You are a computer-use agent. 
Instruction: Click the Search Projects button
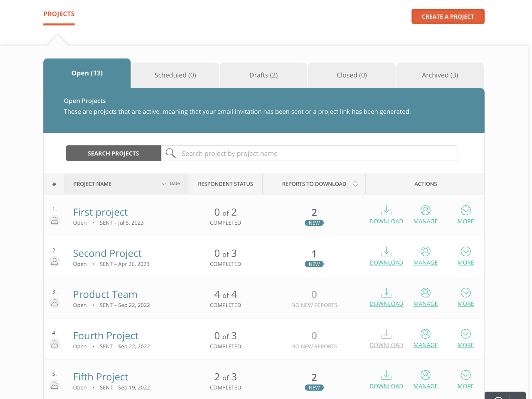tap(113, 153)
